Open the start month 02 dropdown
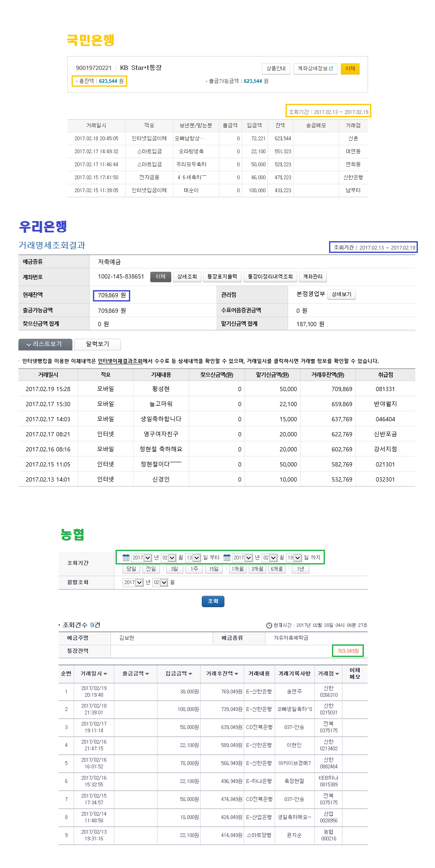 click(x=168, y=558)
